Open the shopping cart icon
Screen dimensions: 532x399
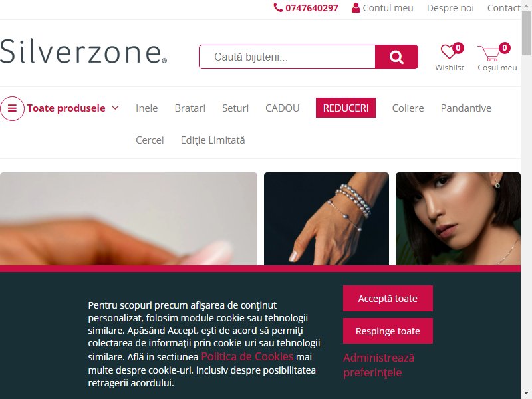click(489, 53)
